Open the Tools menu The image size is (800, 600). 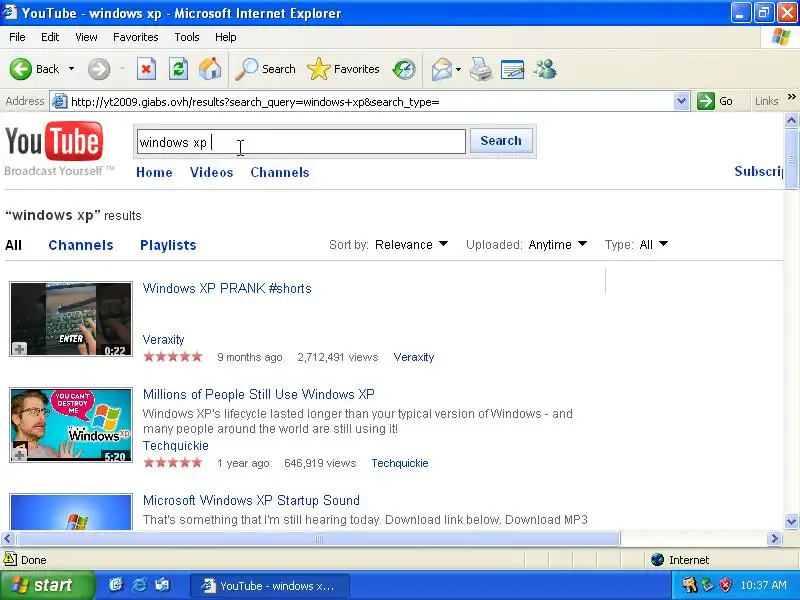click(187, 37)
